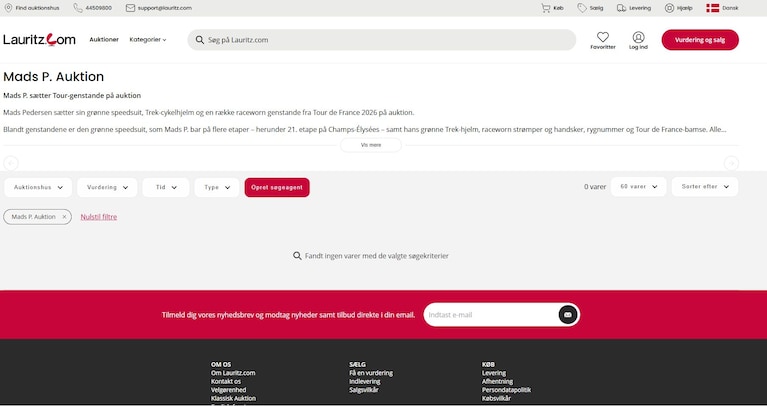Click the support@lauritz.com email text
Viewport: 767px width, 406px height.
(164, 8)
